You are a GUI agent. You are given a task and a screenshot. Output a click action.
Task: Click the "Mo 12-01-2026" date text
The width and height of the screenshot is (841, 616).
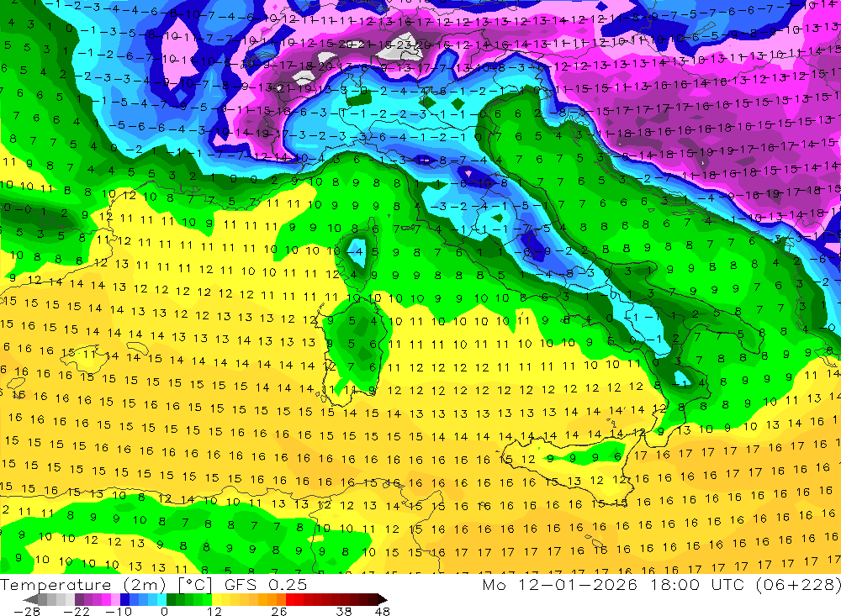(559, 584)
